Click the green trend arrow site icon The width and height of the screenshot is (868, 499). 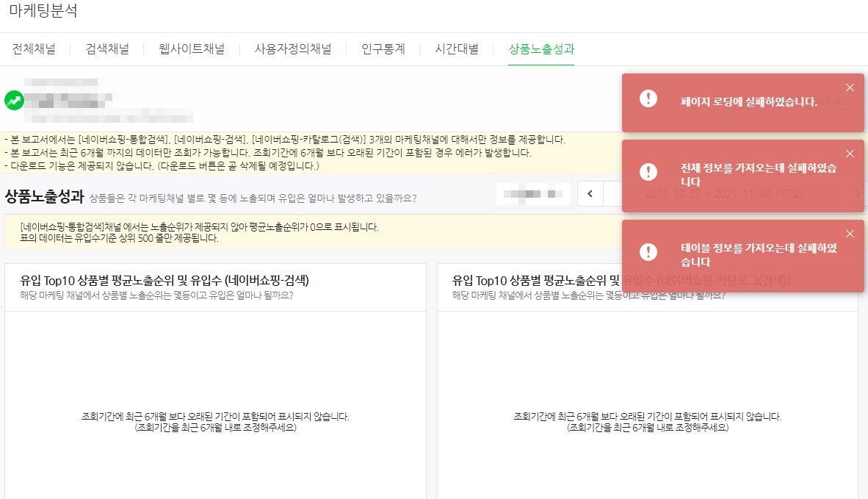[x=14, y=100]
